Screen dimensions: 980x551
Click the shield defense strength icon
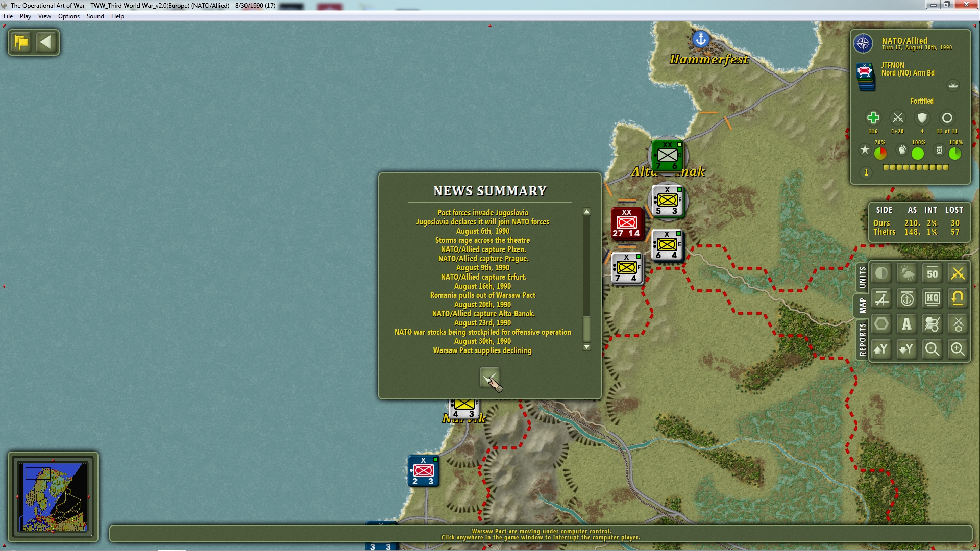(x=922, y=118)
